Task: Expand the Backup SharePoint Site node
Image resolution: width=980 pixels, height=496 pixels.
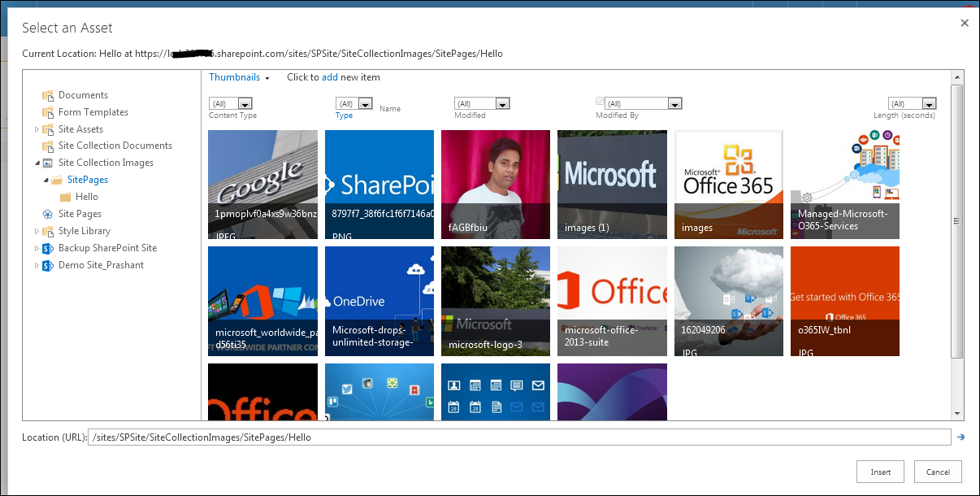Action: [37, 248]
